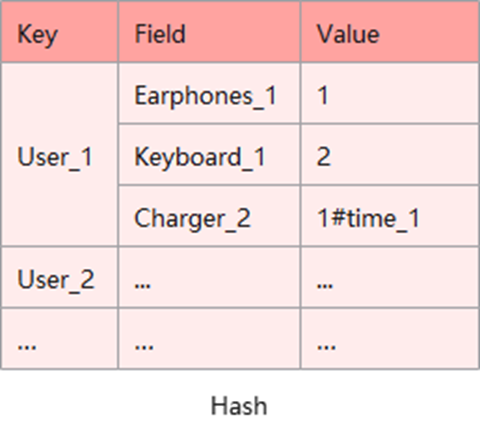Select the Keyboard_1 field cell
Image resolution: width=480 pixels, height=437 pixels.
point(209,155)
